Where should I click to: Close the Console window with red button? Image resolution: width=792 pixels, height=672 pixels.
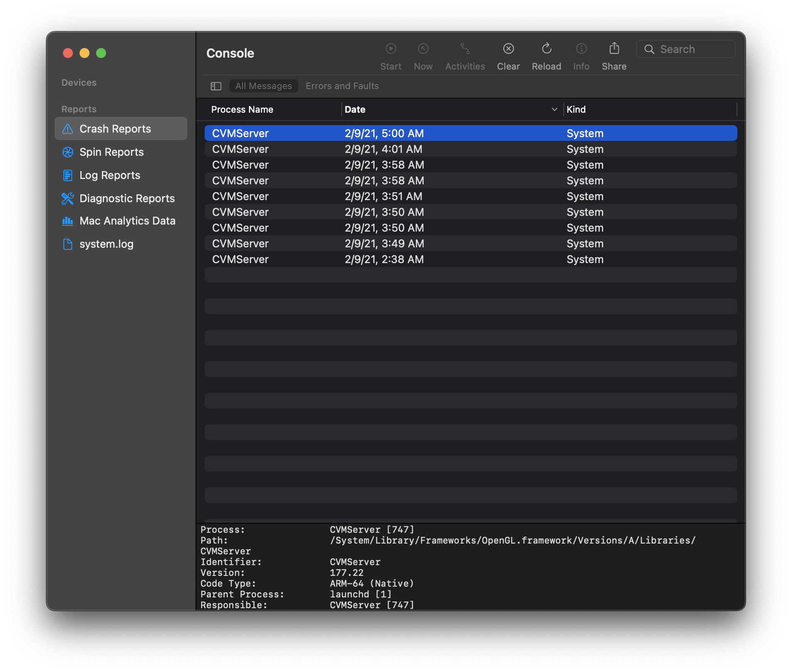pos(68,53)
